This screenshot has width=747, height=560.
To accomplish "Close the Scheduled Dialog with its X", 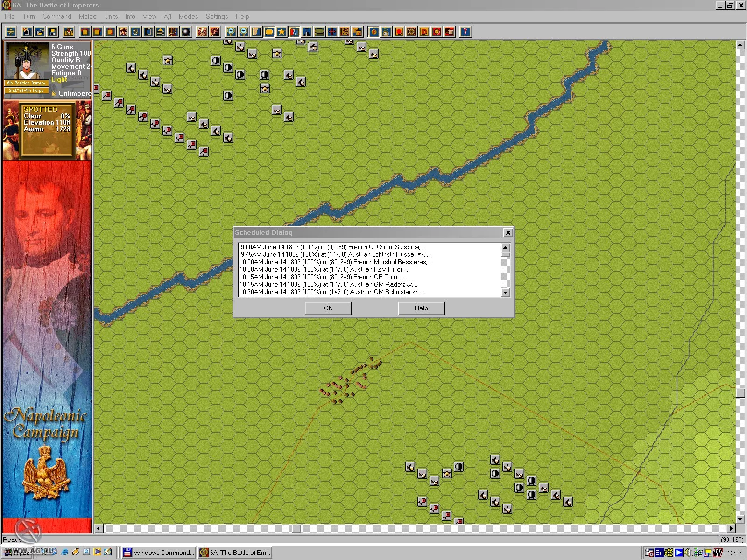I will click(508, 232).
